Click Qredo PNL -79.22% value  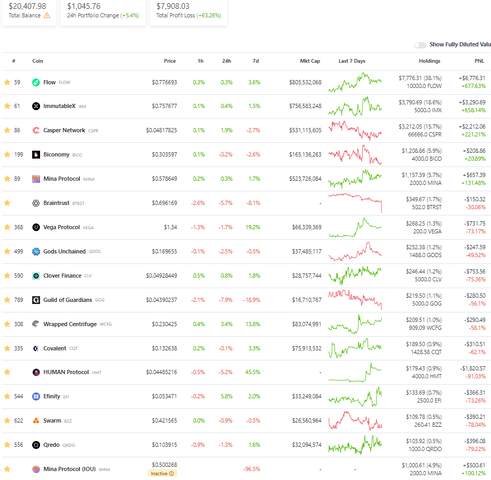476,449
